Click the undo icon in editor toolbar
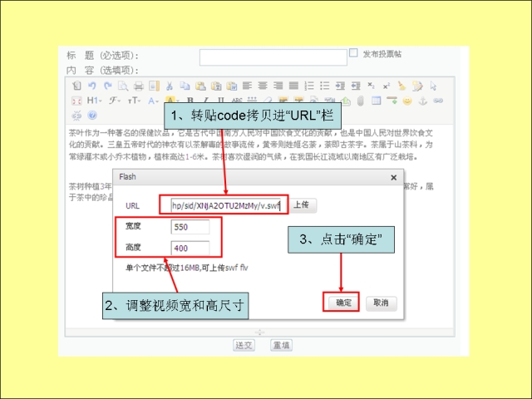The width and height of the screenshot is (532, 399). point(92,86)
